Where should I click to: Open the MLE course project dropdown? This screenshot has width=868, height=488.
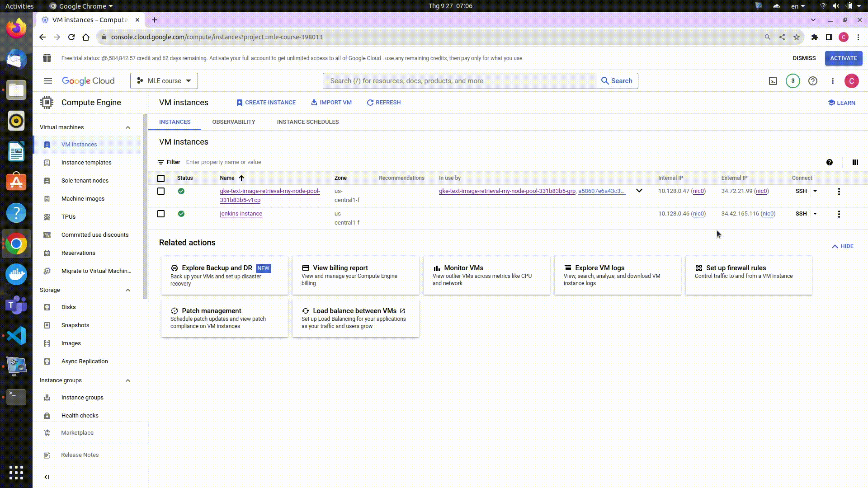[164, 81]
